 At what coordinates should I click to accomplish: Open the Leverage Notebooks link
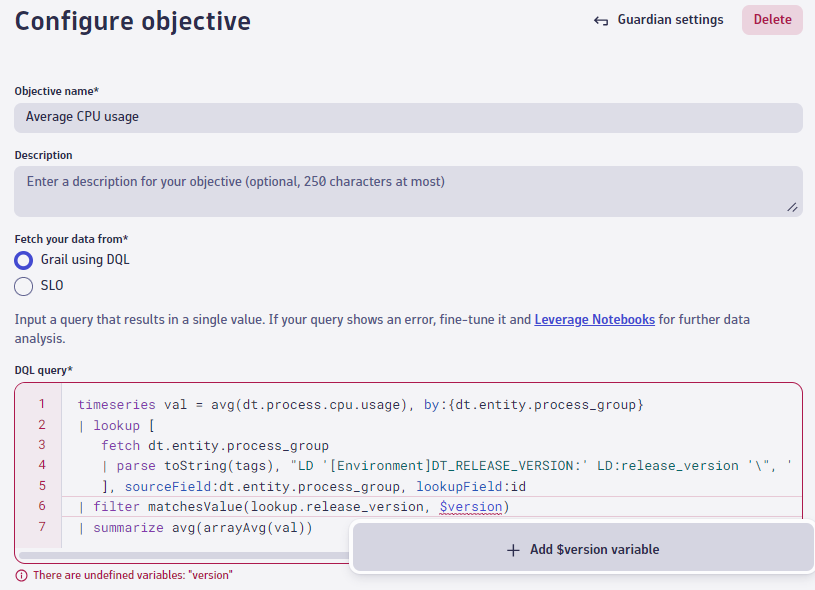coord(595,319)
